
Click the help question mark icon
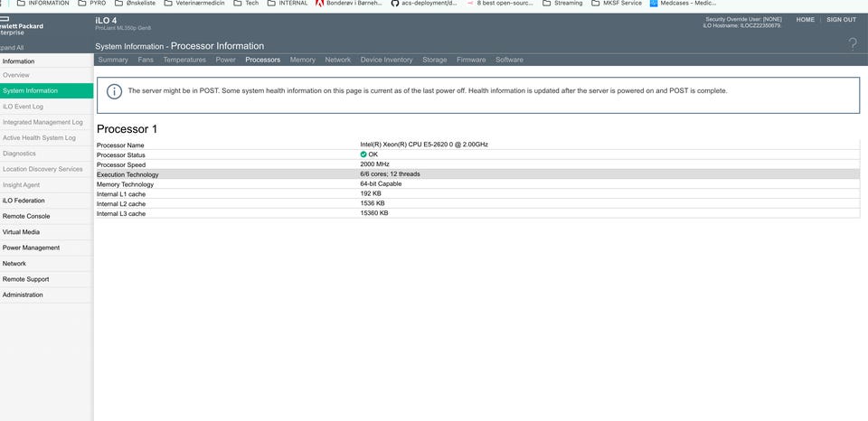pos(853,44)
